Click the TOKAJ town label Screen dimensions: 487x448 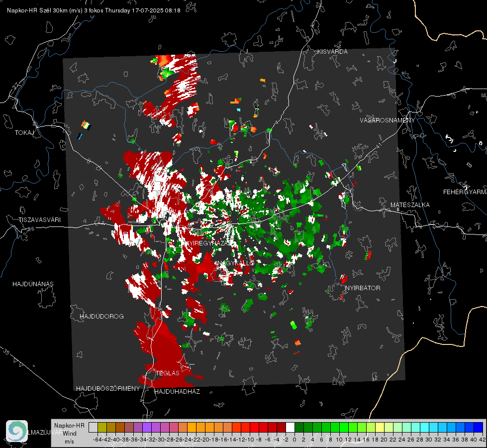pyautogui.click(x=24, y=133)
